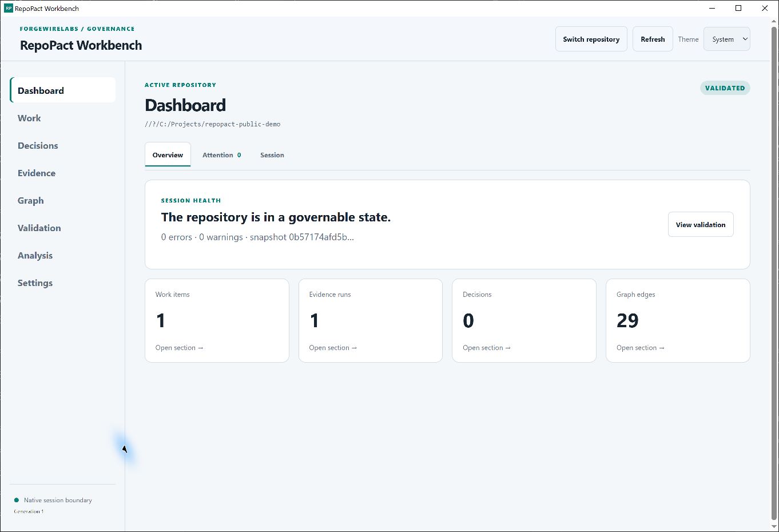The height and width of the screenshot is (532, 779).
Task: Switch to the Attention tab
Action: 222,155
